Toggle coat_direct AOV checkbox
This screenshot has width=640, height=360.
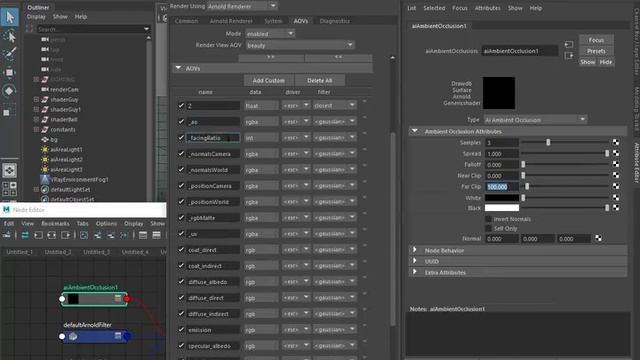click(x=181, y=249)
